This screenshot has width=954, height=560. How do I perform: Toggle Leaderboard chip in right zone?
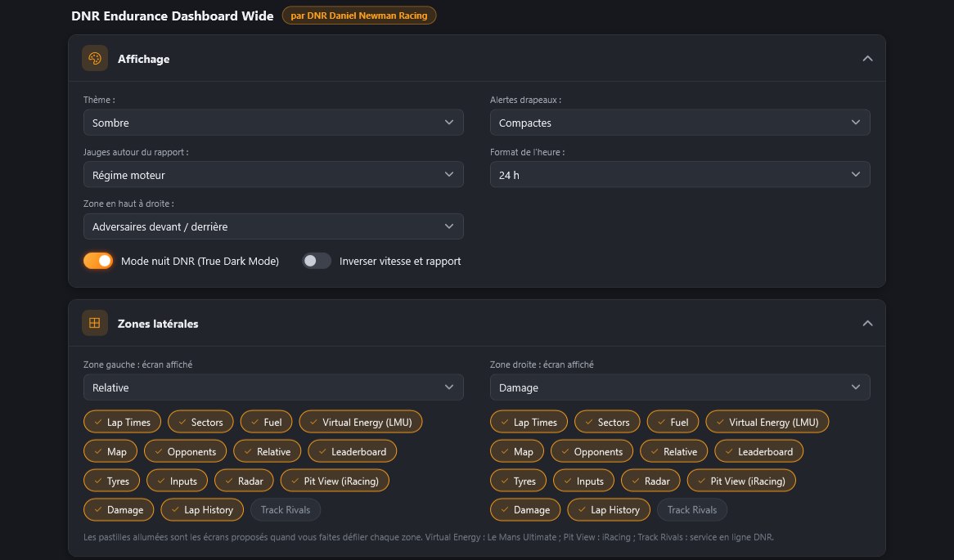point(758,451)
